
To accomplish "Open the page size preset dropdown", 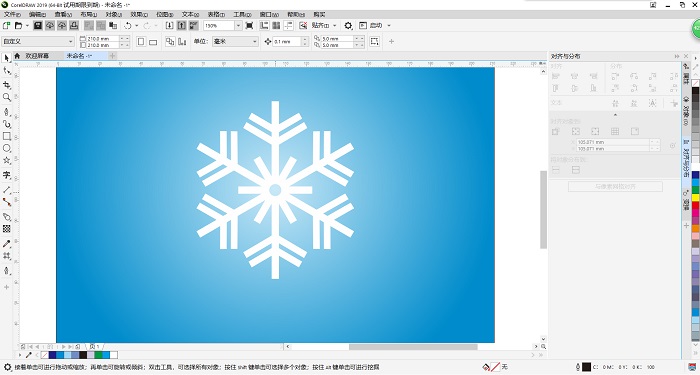I will pos(38,42).
